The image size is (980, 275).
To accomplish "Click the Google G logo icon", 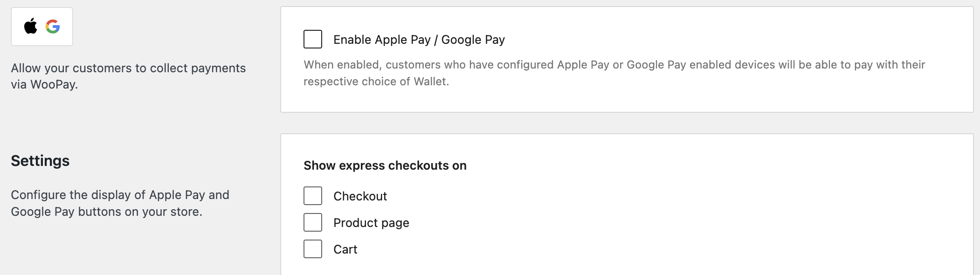I will pos(53,27).
